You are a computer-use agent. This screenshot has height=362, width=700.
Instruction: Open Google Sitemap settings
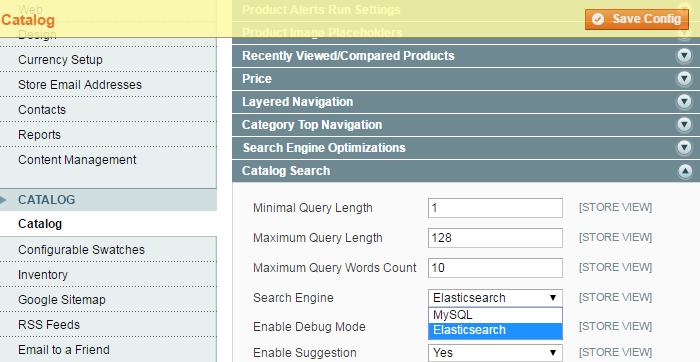[62, 300]
